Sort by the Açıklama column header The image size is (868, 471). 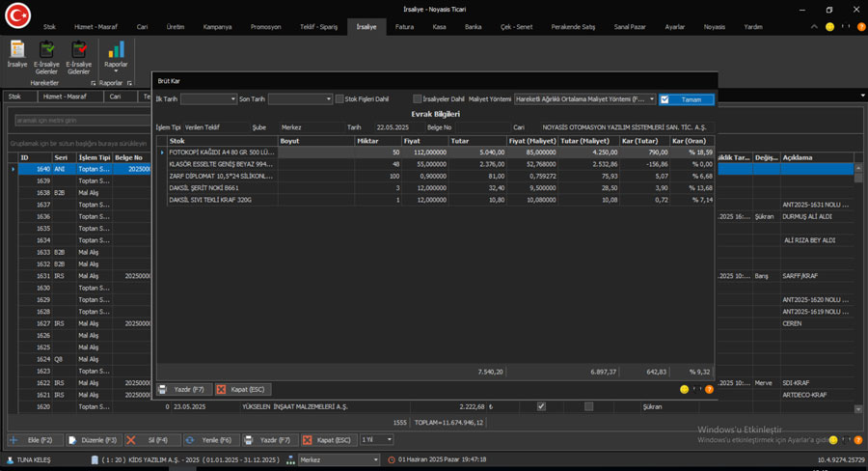(817, 158)
